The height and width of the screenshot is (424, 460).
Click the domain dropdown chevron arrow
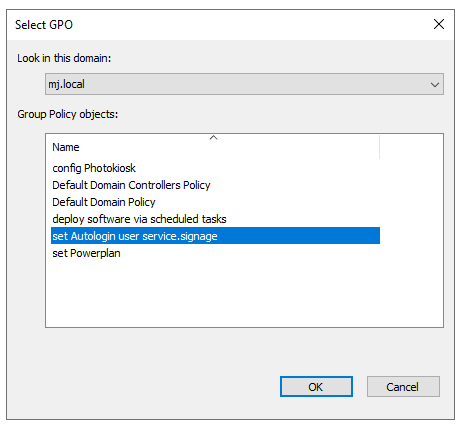click(435, 85)
